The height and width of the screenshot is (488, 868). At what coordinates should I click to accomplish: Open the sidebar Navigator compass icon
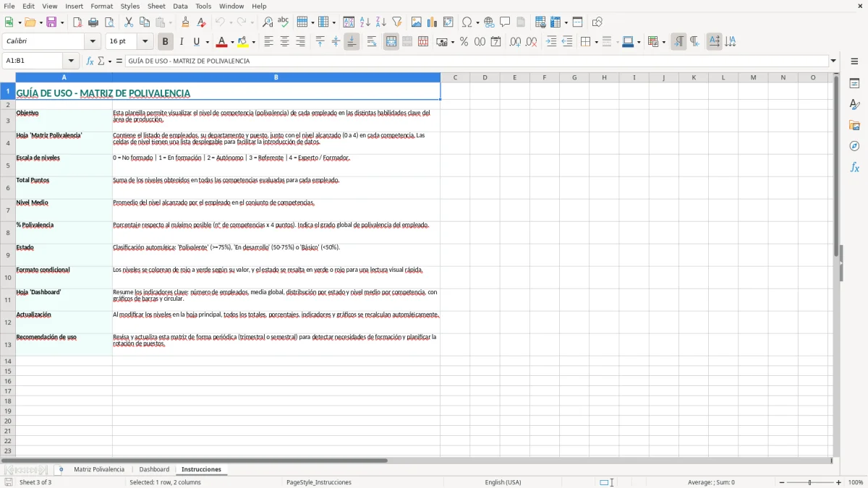click(x=854, y=146)
